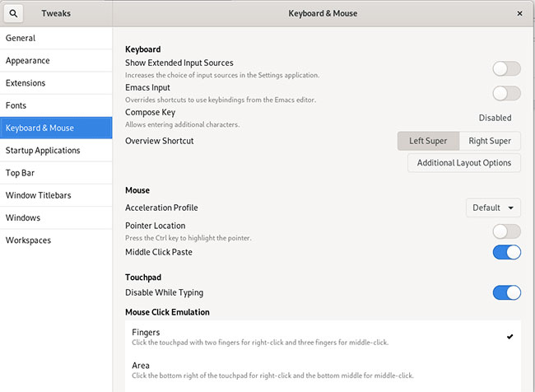Click the Mouse Click Emulation heading
The height and width of the screenshot is (392, 535).
coord(168,312)
